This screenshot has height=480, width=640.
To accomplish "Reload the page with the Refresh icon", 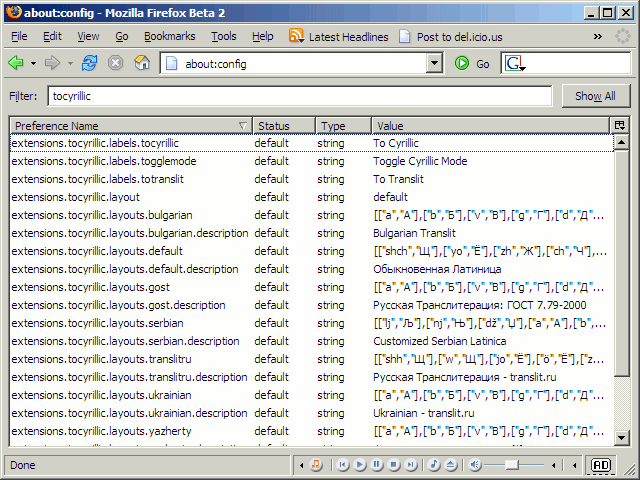I will coord(89,63).
